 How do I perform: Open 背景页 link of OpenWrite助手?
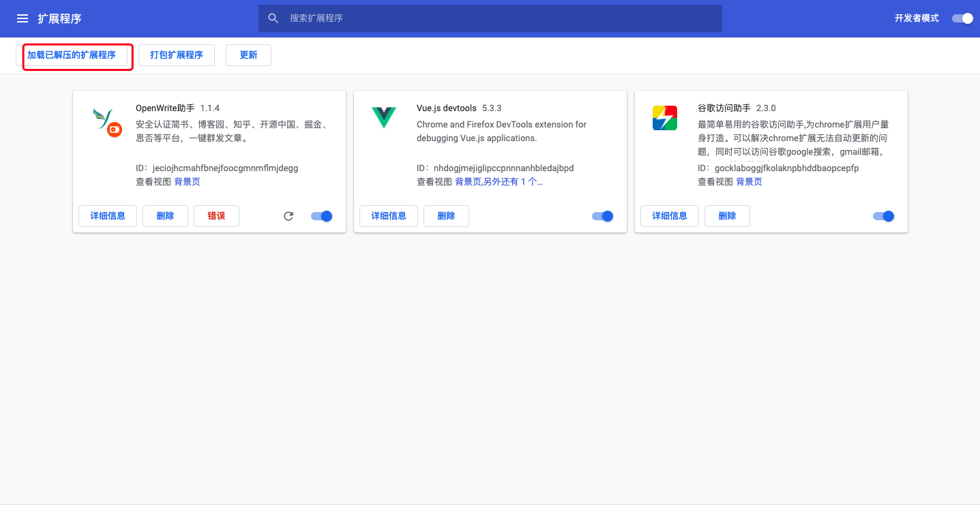(187, 182)
